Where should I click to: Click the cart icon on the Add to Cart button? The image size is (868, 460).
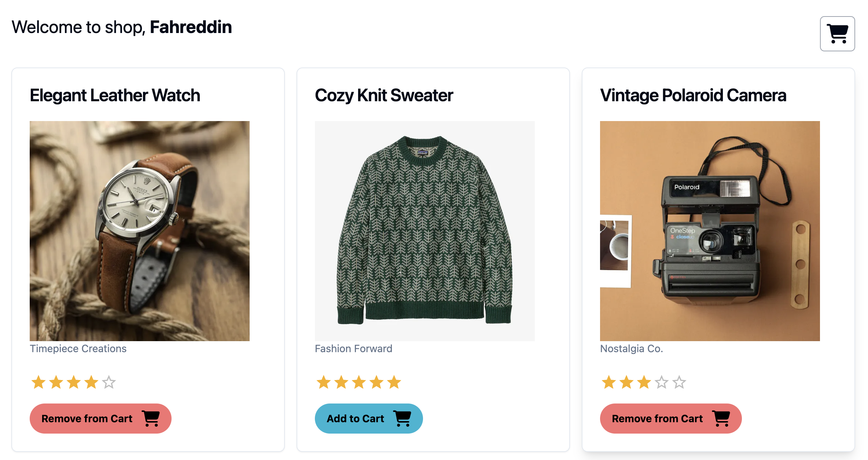(403, 418)
